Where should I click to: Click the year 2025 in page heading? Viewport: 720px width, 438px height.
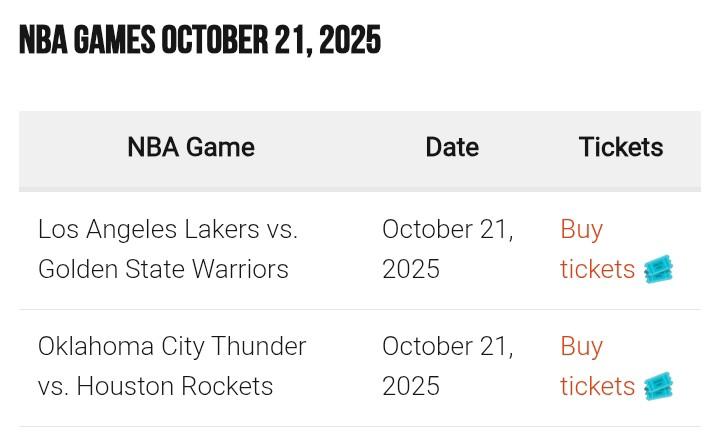(x=349, y=41)
